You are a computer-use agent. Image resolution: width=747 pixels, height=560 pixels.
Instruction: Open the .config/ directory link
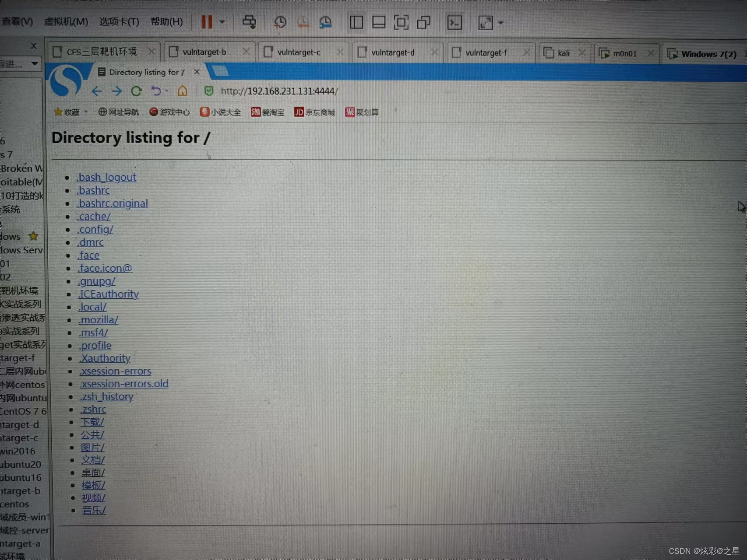95,229
